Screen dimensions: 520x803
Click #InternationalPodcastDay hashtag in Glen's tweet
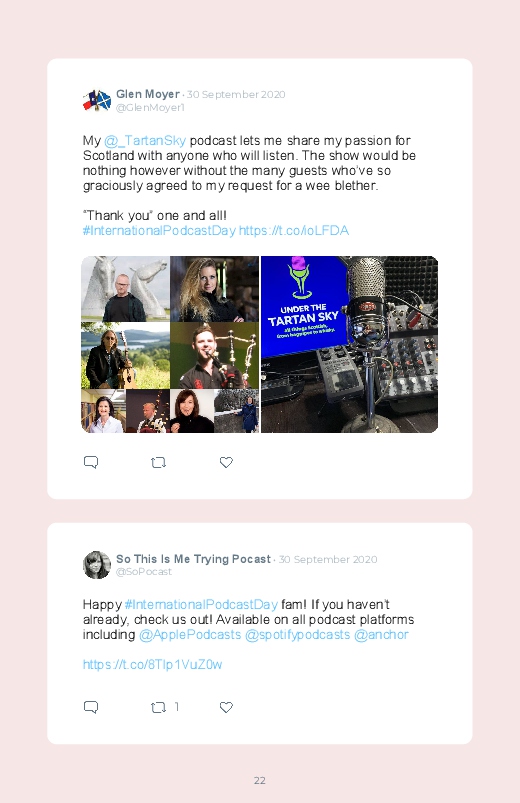[159, 230]
